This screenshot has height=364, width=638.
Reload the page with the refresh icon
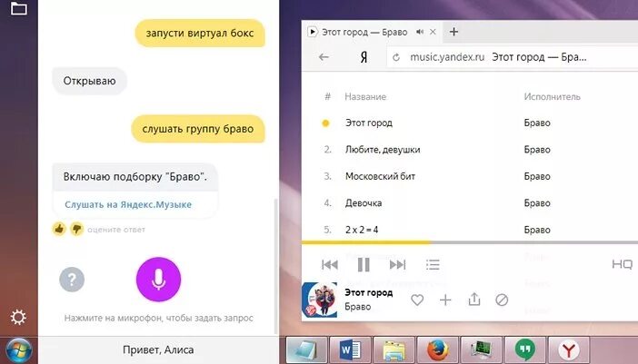pyautogui.click(x=396, y=58)
